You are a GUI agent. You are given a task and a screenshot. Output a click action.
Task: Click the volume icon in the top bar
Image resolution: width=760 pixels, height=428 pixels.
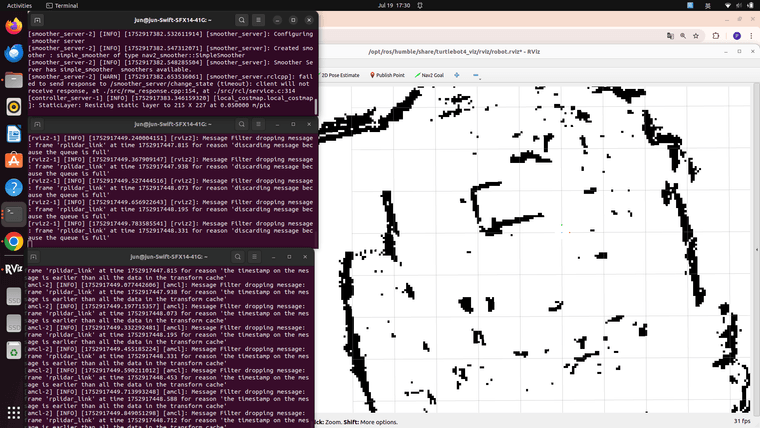[x=739, y=5]
